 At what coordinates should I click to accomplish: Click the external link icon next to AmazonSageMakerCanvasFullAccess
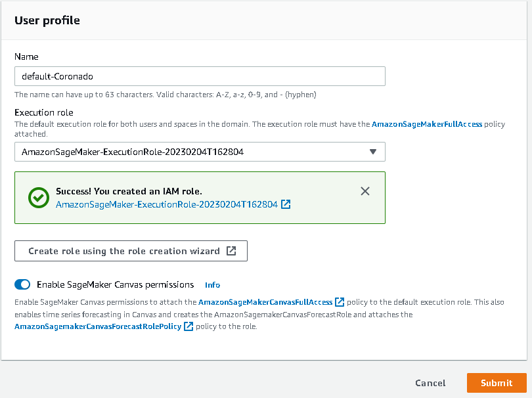click(x=340, y=301)
